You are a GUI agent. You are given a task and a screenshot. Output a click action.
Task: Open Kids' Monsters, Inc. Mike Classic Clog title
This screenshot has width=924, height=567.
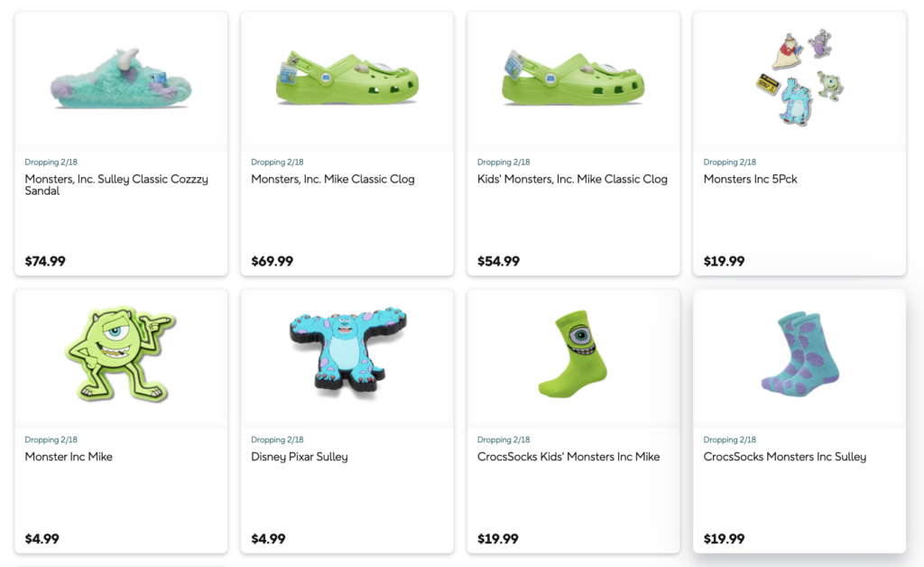click(x=572, y=179)
